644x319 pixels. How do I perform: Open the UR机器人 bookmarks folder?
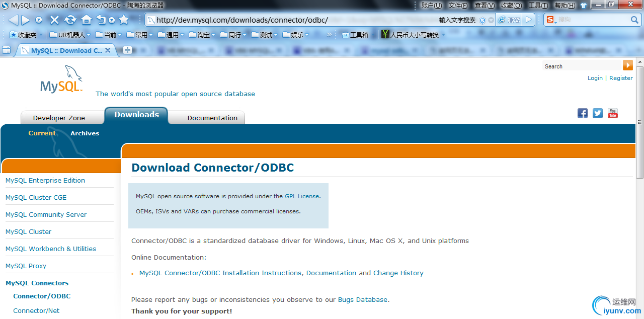coord(70,35)
